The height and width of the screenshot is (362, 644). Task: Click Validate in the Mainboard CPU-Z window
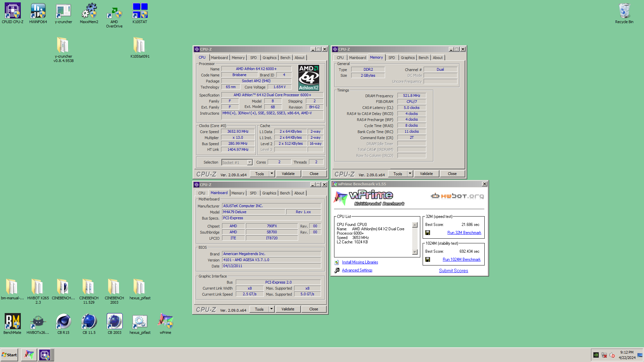tap(288, 309)
